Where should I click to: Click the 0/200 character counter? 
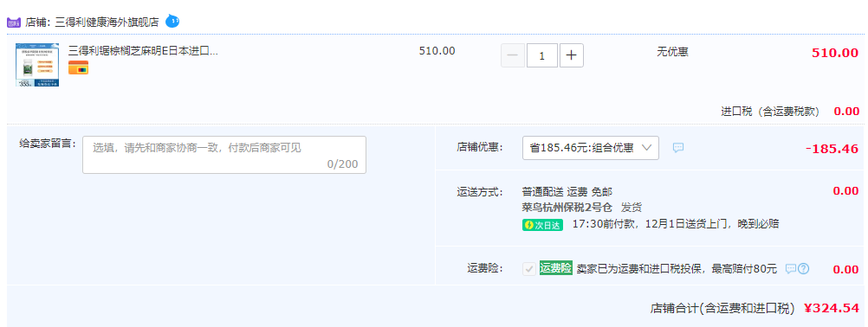(x=343, y=164)
